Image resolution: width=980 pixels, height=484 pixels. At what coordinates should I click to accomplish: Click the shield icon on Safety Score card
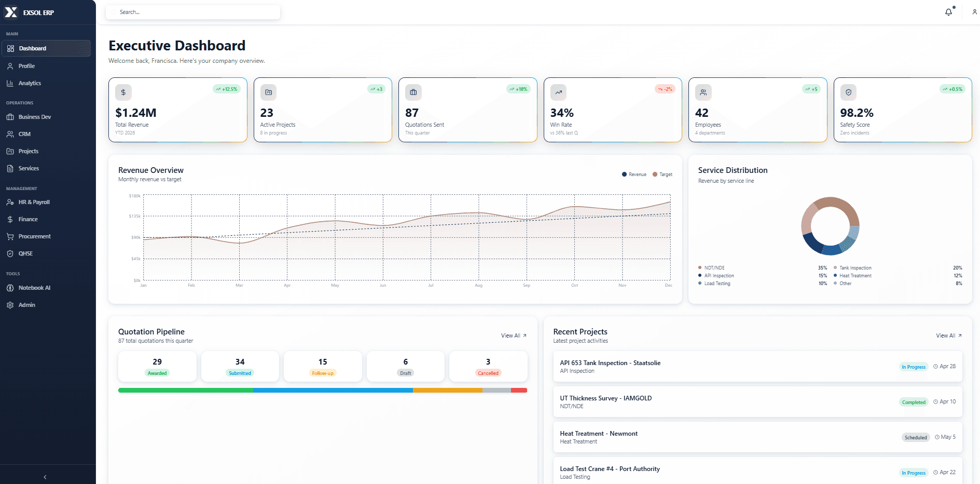pyautogui.click(x=848, y=92)
